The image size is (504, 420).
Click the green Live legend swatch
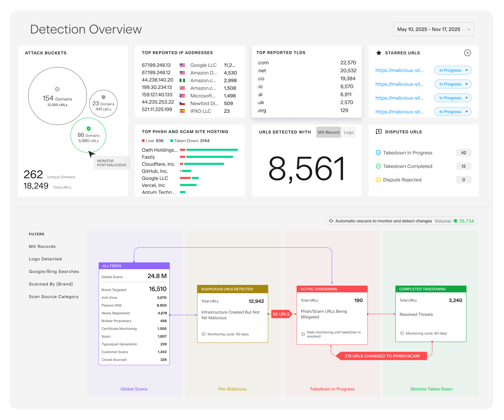coord(143,141)
